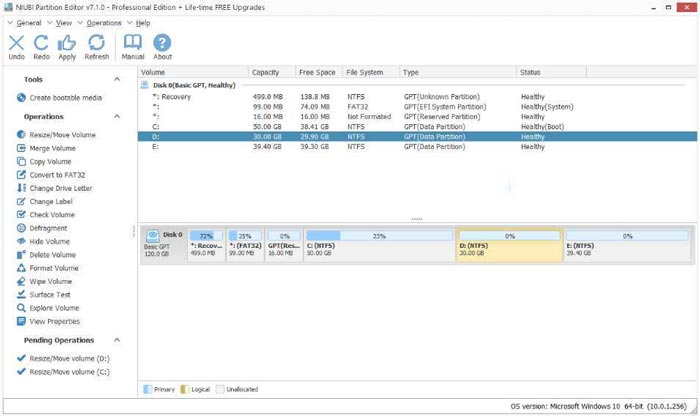700x416 pixels.
Task: Open the Help menu
Action: pyautogui.click(x=143, y=23)
